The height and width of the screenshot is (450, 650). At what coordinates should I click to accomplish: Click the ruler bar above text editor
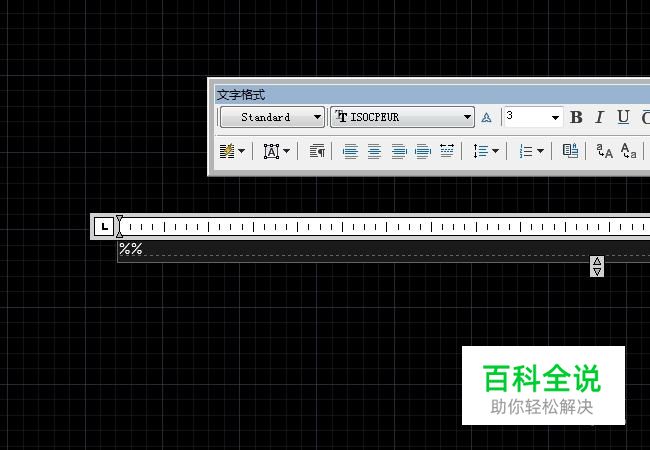click(x=386, y=227)
